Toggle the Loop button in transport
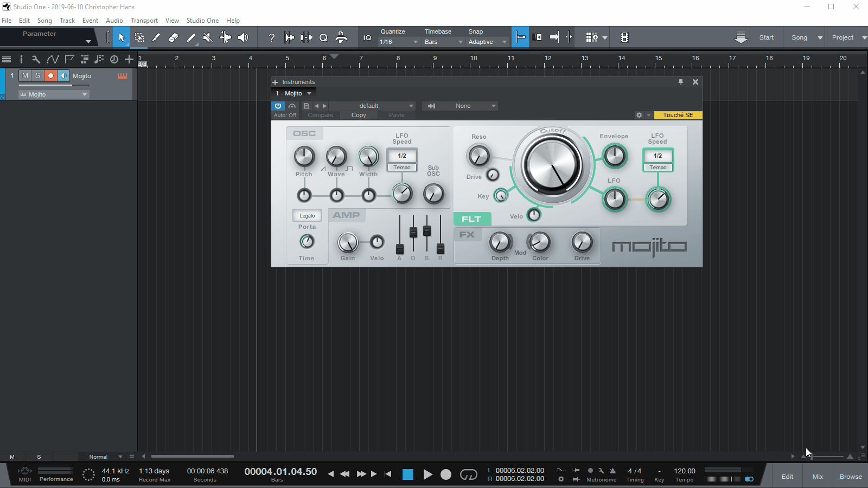The height and width of the screenshot is (488, 868). click(x=468, y=474)
